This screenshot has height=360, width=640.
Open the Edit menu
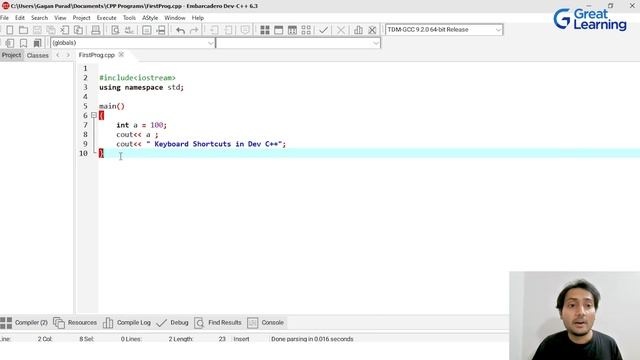pyautogui.click(x=20, y=18)
